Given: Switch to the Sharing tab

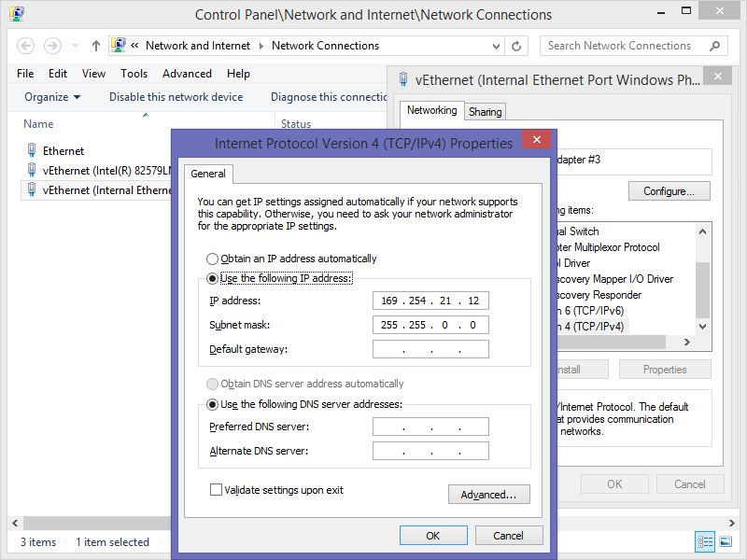Looking at the screenshot, I should tap(485, 112).
